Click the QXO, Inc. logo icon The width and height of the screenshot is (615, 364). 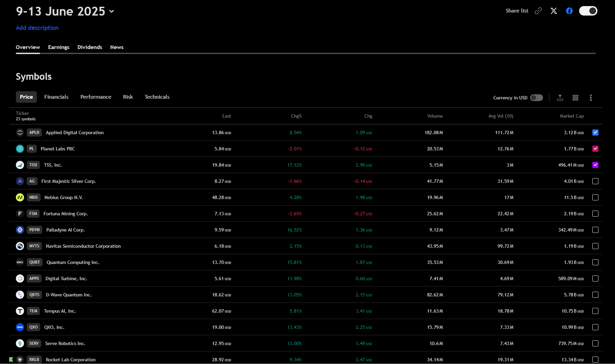pos(20,327)
